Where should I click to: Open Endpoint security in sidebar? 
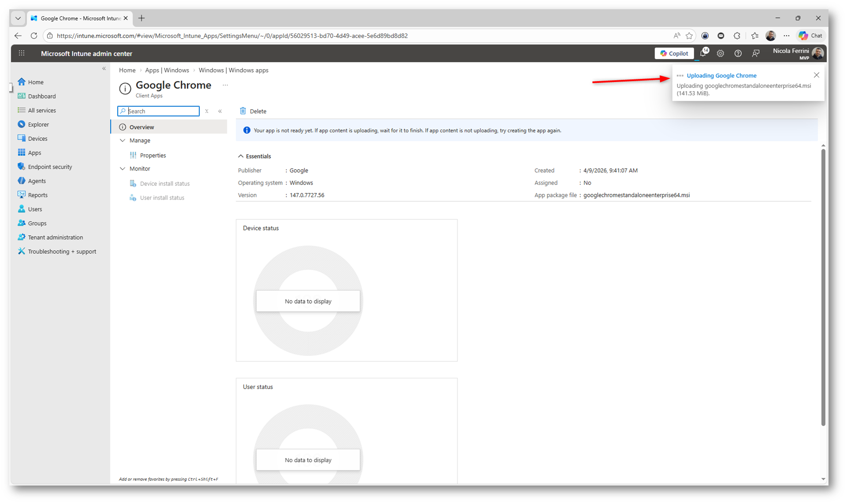[x=50, y=167]
